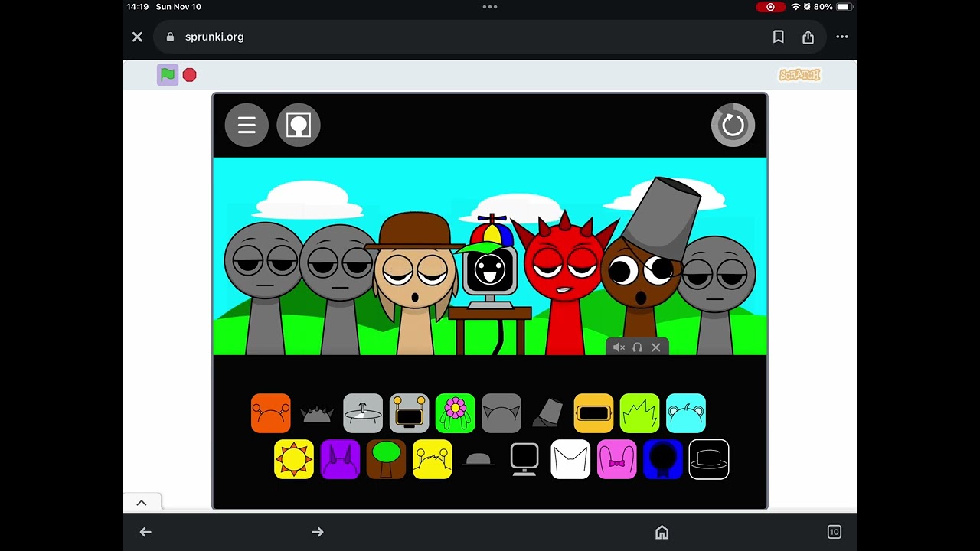
Task: Start the project with the green flag
Action: coord(168,74)
